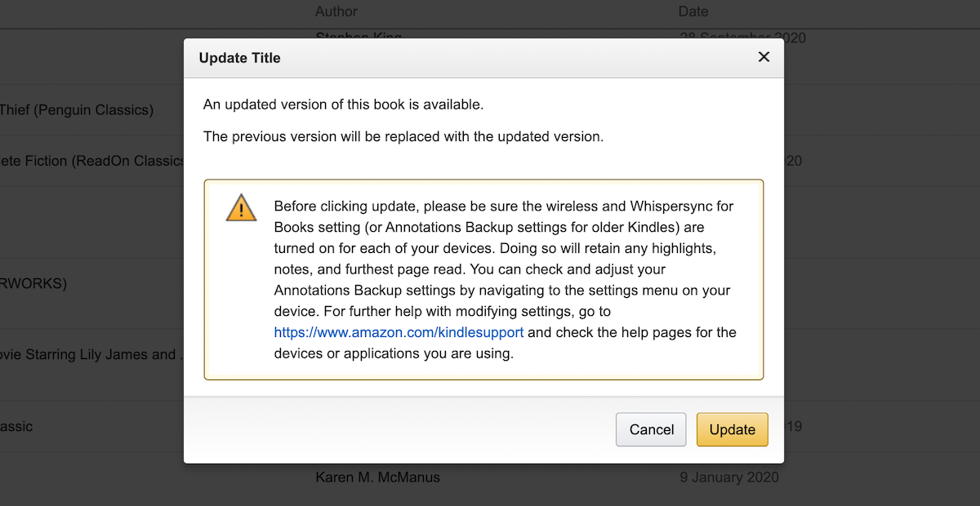Viewport: 980px width, 506px height.
Task: Sort by the Date column header
Action: coord(693,11)
